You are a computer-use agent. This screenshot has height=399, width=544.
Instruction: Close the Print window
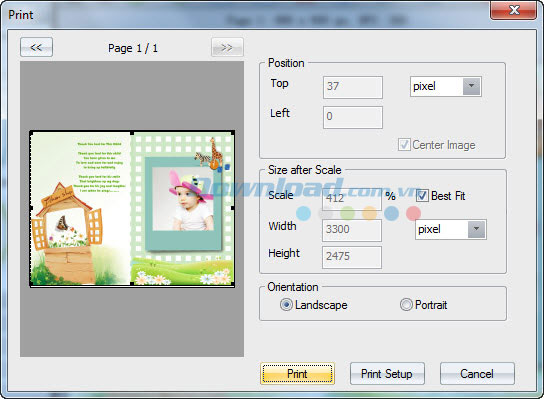[514, 10]
